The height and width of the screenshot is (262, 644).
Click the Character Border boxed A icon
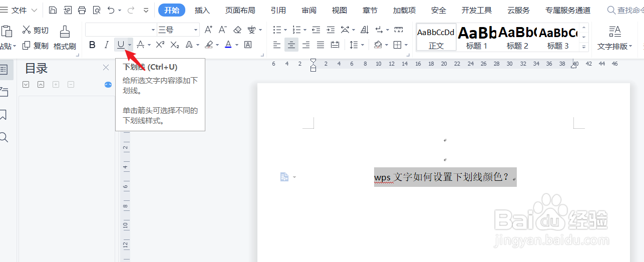248,45
